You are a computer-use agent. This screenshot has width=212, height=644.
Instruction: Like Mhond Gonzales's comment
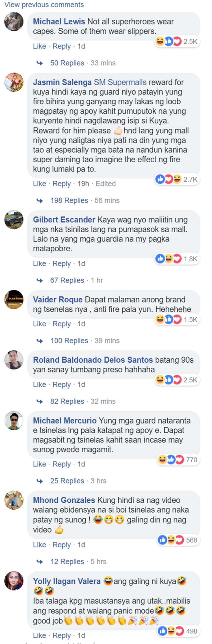click(x=39, y=545)
